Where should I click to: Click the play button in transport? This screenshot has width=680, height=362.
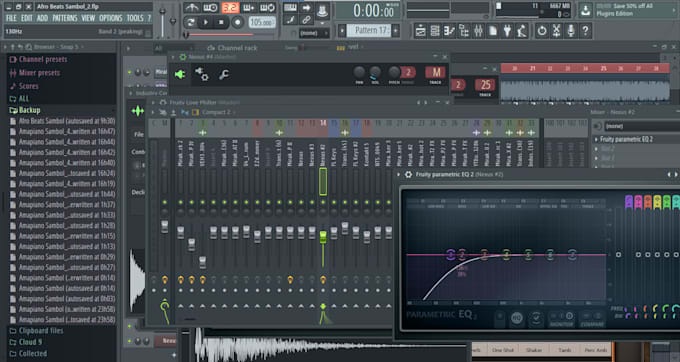206,22
